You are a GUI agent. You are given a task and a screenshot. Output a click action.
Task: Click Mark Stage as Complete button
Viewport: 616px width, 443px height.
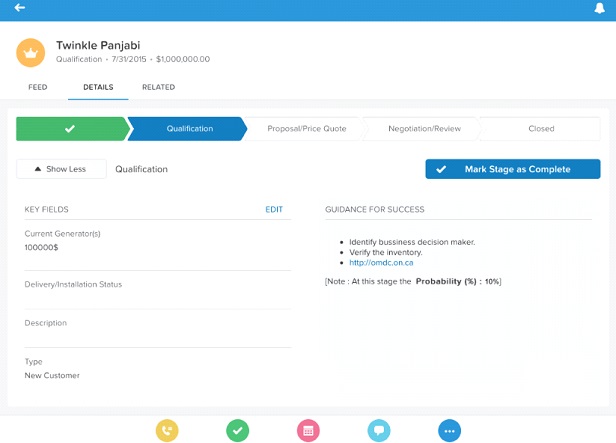click(512, 169)
